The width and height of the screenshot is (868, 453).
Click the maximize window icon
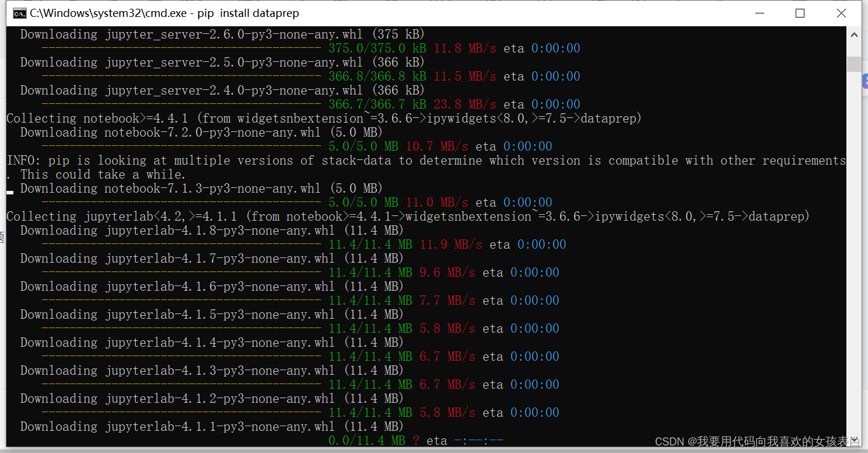[800, 13]
